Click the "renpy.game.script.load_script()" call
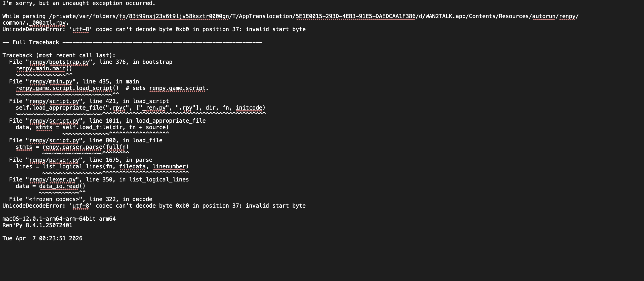This screenshot has height=281, width=644. pos(67,88)
